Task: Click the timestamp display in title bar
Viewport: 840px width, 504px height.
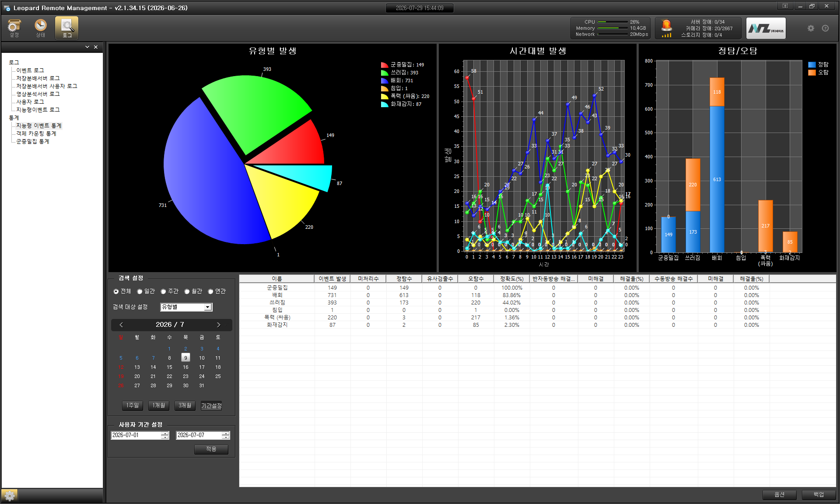Action: 420,8
